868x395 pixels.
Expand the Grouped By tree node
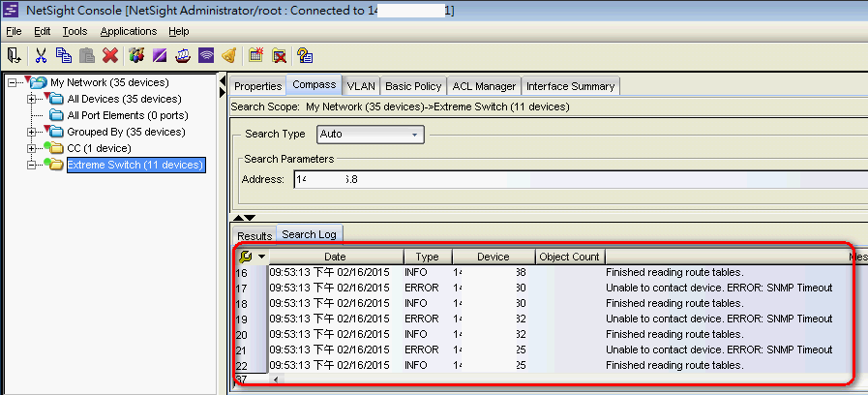click(32, 132)
